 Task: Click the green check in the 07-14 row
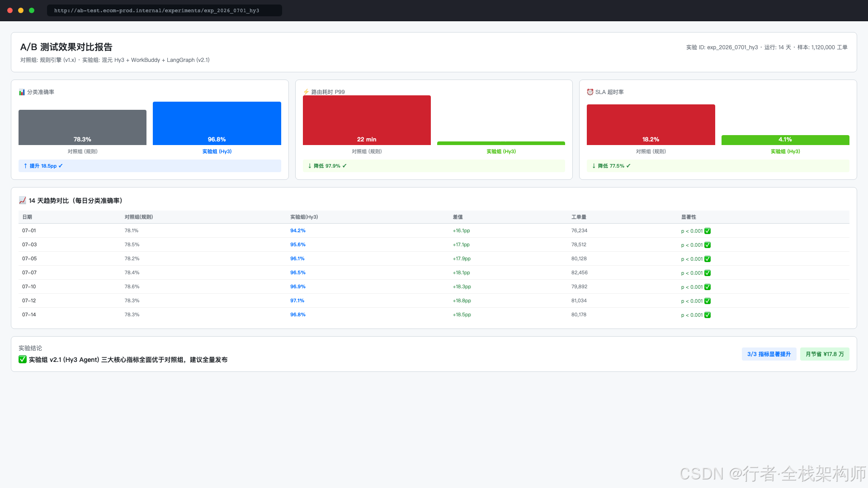[708, 315]
